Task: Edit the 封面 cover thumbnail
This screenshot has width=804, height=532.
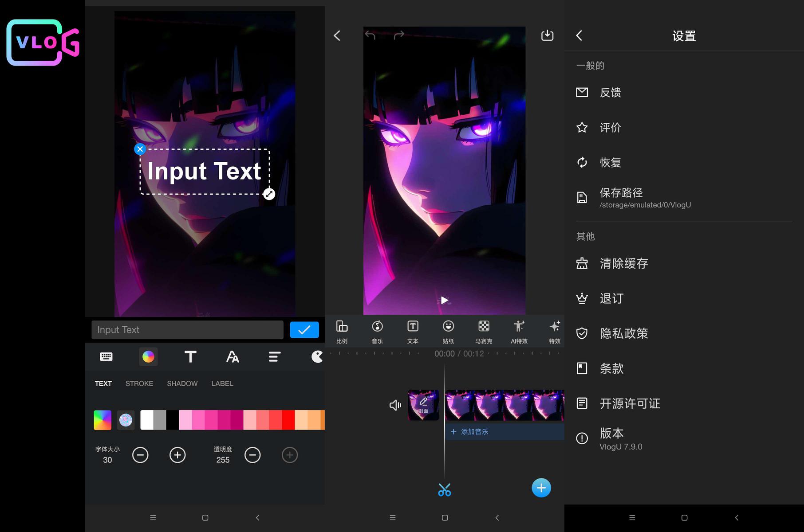Action: tap(423, 405)
